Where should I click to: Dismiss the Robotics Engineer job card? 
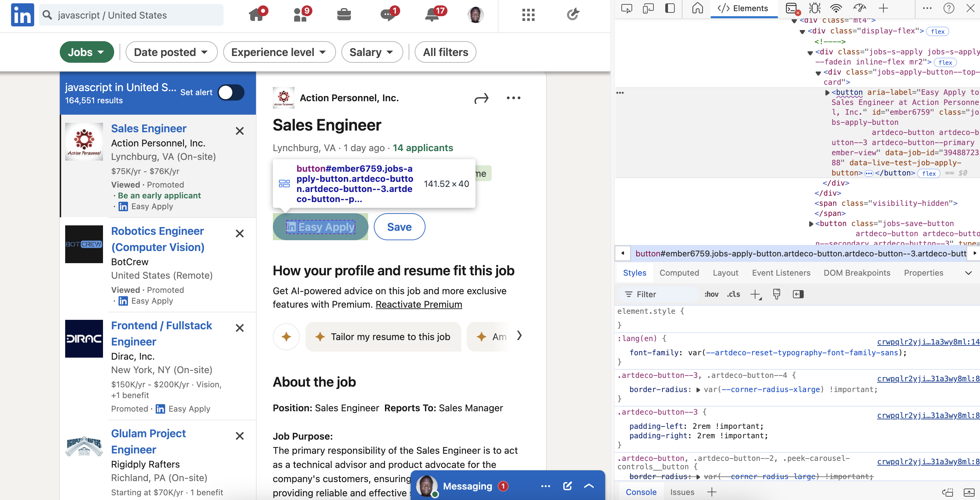click(x=240, y=233)
